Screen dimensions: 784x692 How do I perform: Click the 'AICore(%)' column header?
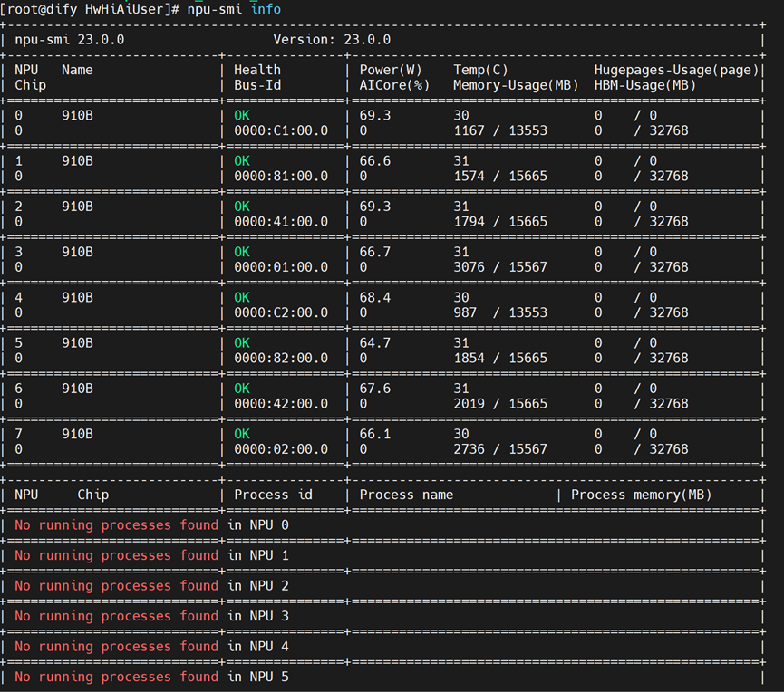click(x=394, y=85)
